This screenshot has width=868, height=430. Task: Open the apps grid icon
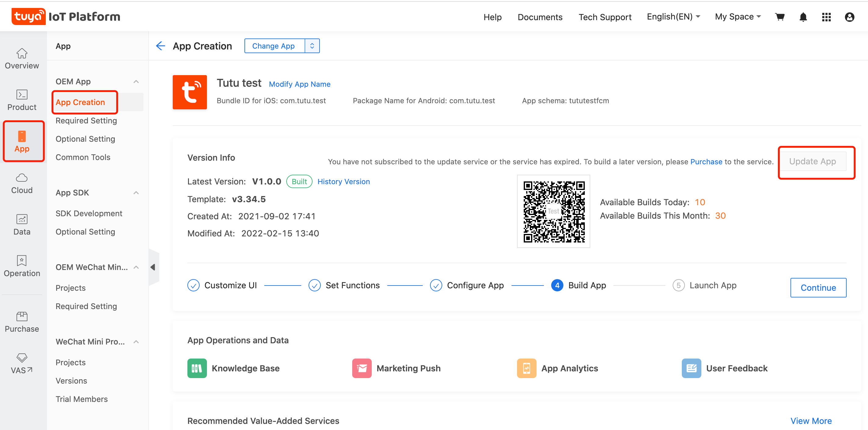(826, 17)
